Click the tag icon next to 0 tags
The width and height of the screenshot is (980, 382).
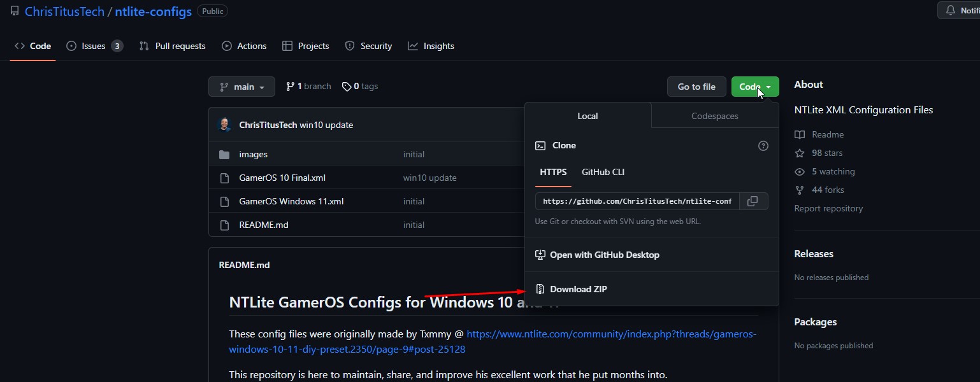point(347,86)
